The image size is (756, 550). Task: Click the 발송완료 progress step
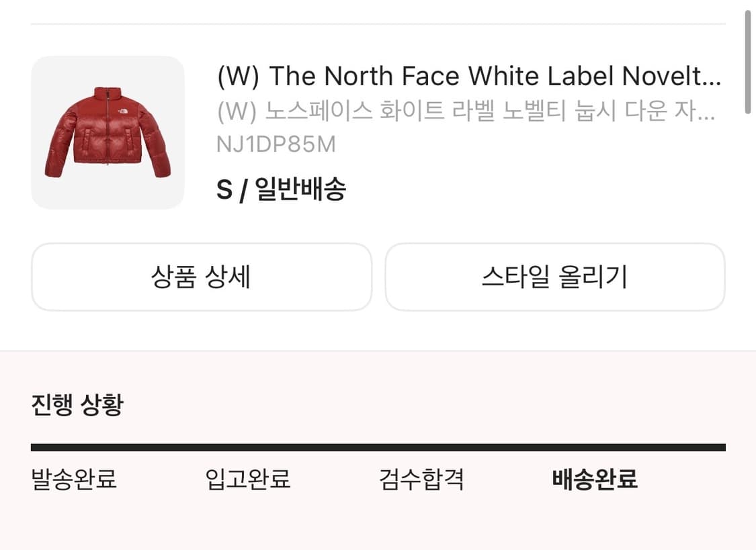73,479
